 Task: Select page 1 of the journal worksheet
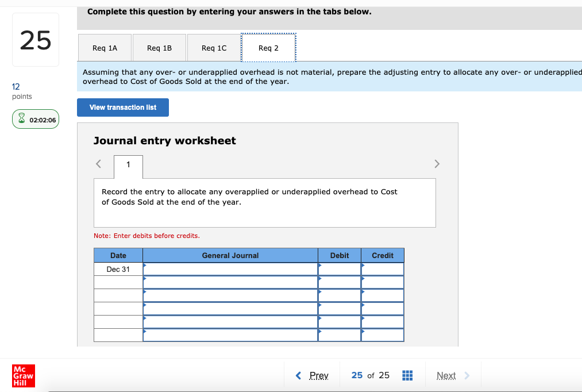(x=128, y=166)
